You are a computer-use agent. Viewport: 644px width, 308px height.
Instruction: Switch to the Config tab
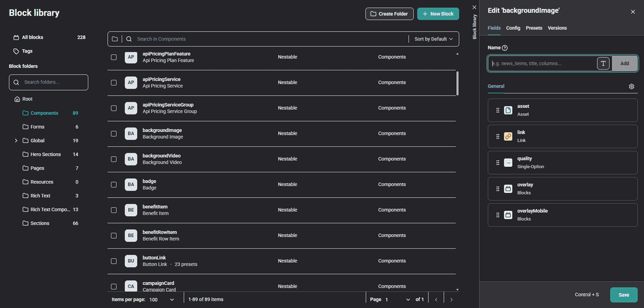(513, 28)
